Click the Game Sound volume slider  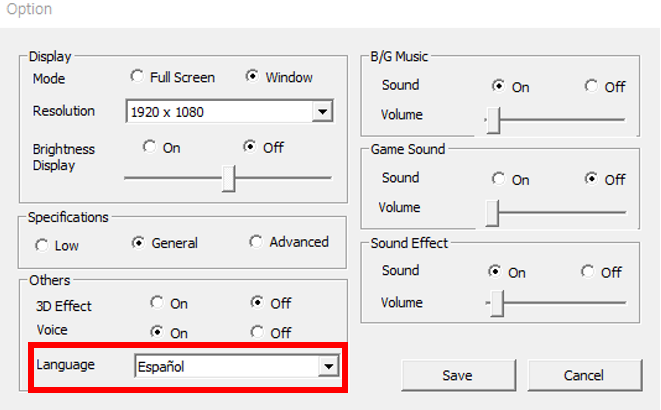pyautogui.click(x=492, y=212)
